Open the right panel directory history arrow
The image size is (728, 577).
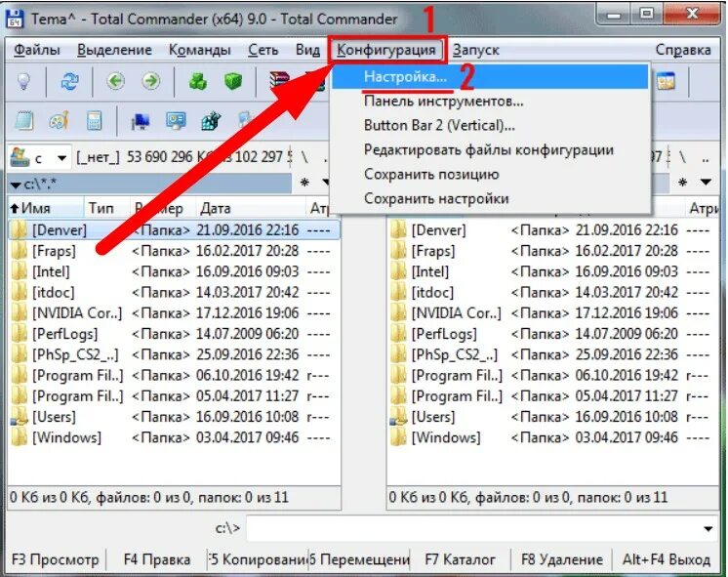pos(706,183)
